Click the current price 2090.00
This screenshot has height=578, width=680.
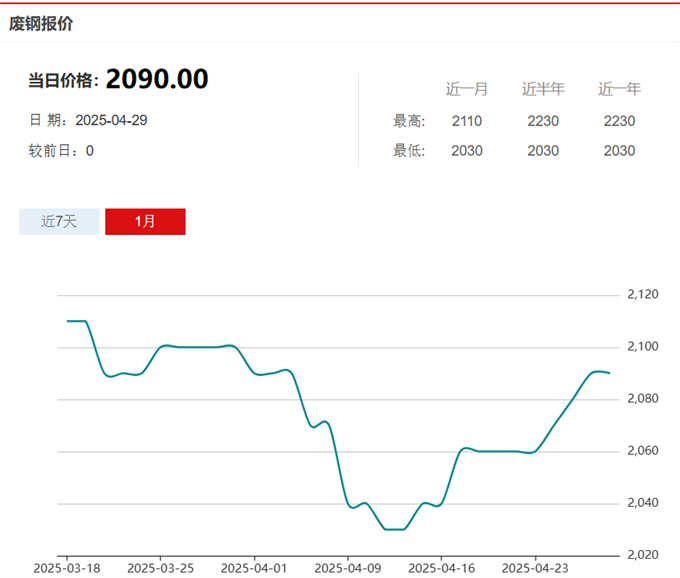157,79
